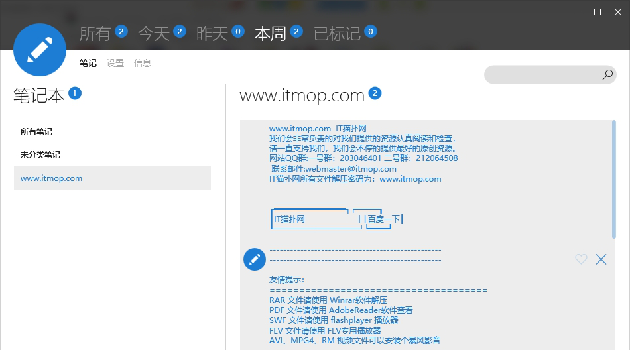Click the blue count badge next to 笔记本
Screen dimensions: 630x364
pyautogui.click(x=75, y=93)
